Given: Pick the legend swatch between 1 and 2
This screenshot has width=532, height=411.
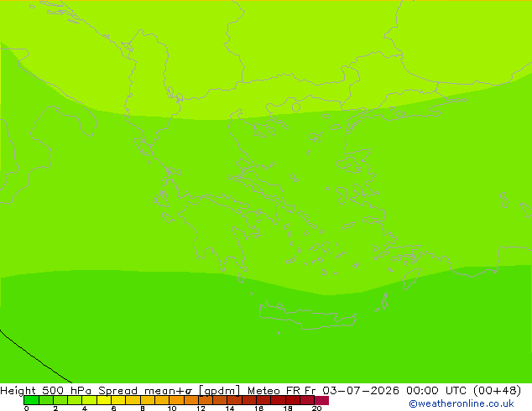Looking at the screenshot, I should (x=46, y=400).
